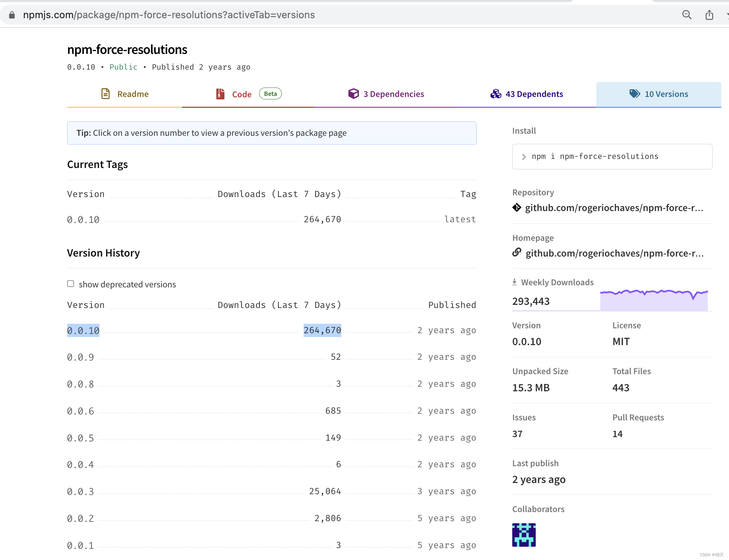Toggle show deprecated versions checkbox

click(x=71, y=284)
